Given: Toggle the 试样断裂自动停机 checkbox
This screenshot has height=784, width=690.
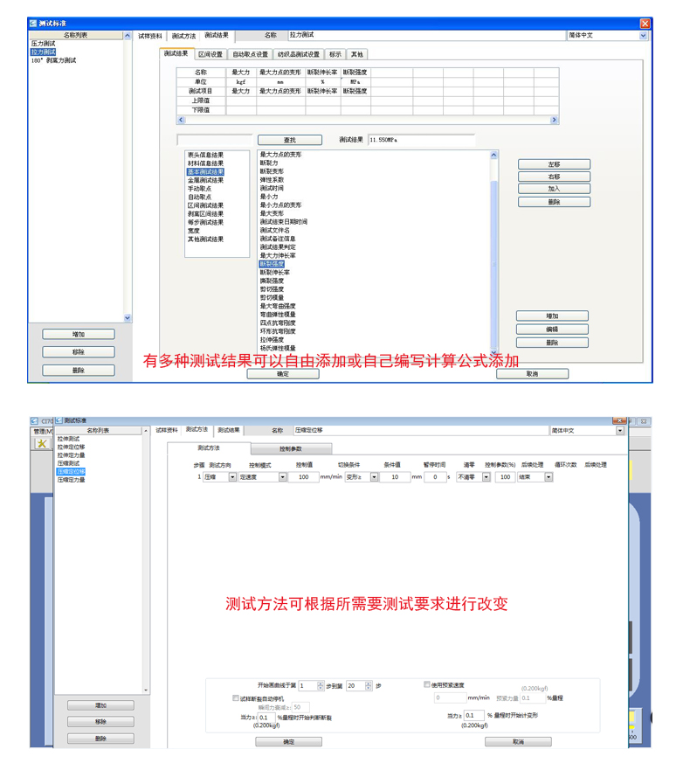Looking at the screenshot, I should coord(236,698).
